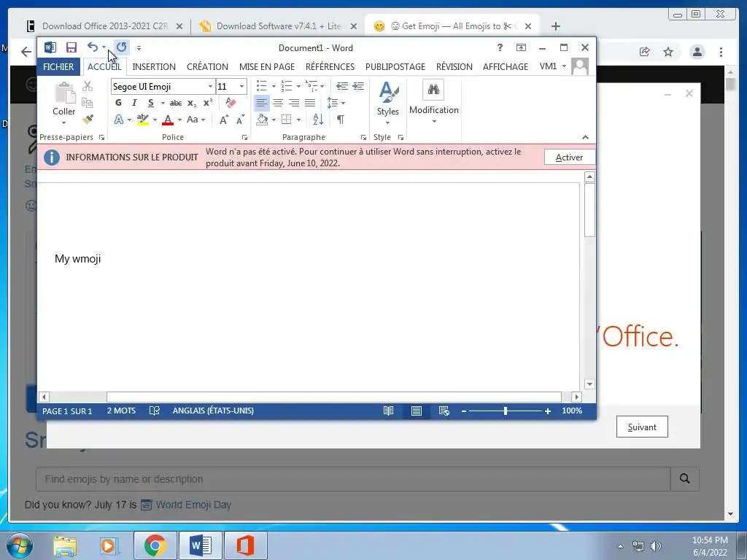Switch to Read Mode view in status bar
747x560 pixels.
[389, 411]
